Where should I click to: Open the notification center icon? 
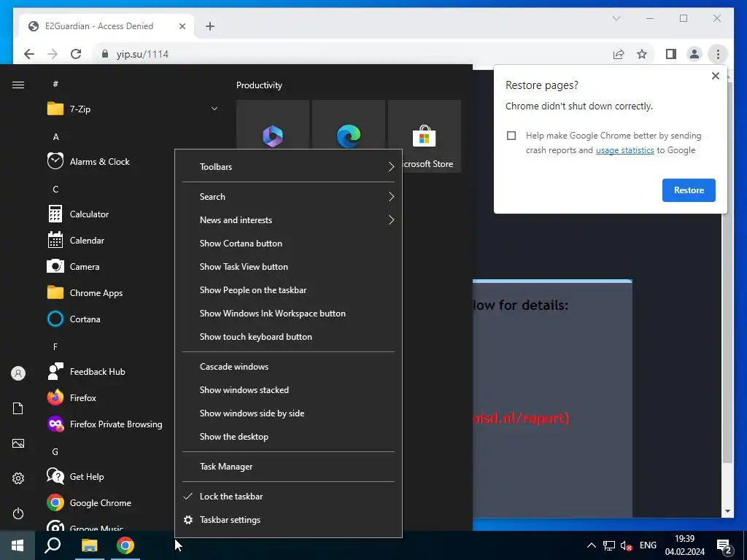pos(724,545)
